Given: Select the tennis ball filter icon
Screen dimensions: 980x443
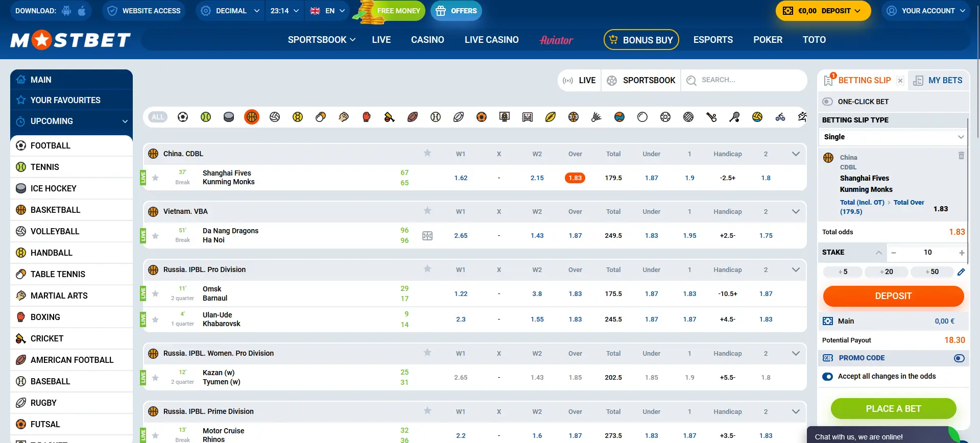Looking at the screenshot, I should (206, 117).
